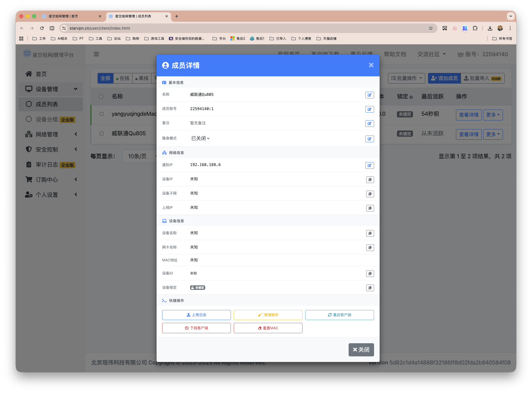
Task: Expand the 批量操作 dropdown
Action: [x=406, y=78]
